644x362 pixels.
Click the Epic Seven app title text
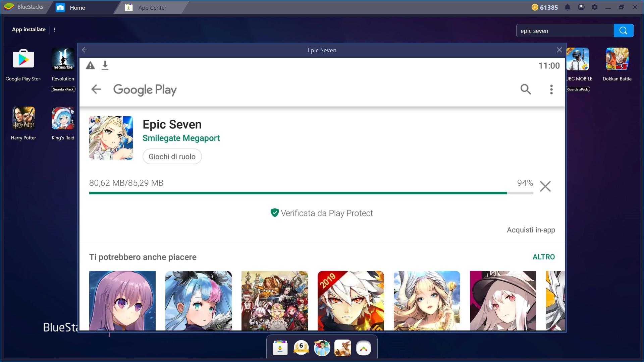coord(172,124)
